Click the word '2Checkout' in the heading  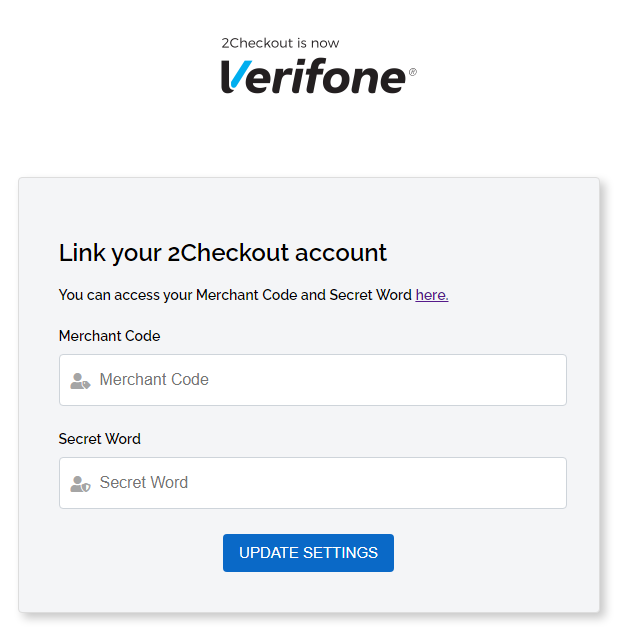pyautogui.click(x=228, y=253)
